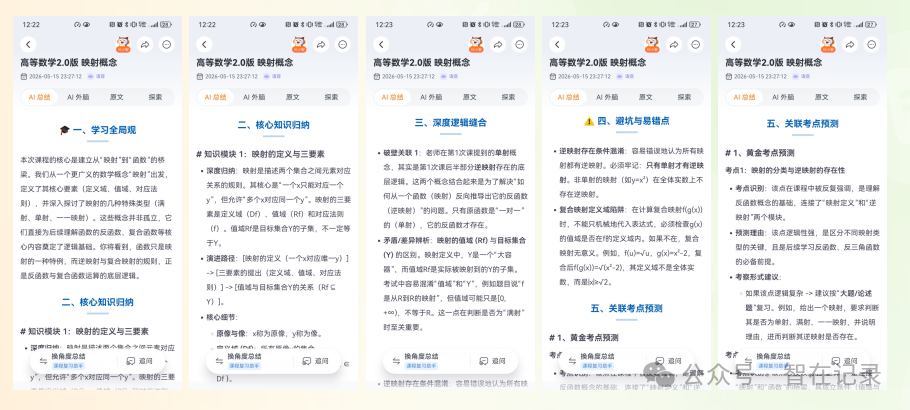The height and width of the screenshot is (410, 910).
Task: Tap the owl mascot avatar on 核心知识归纳 screen
Action: coord(299,44)
